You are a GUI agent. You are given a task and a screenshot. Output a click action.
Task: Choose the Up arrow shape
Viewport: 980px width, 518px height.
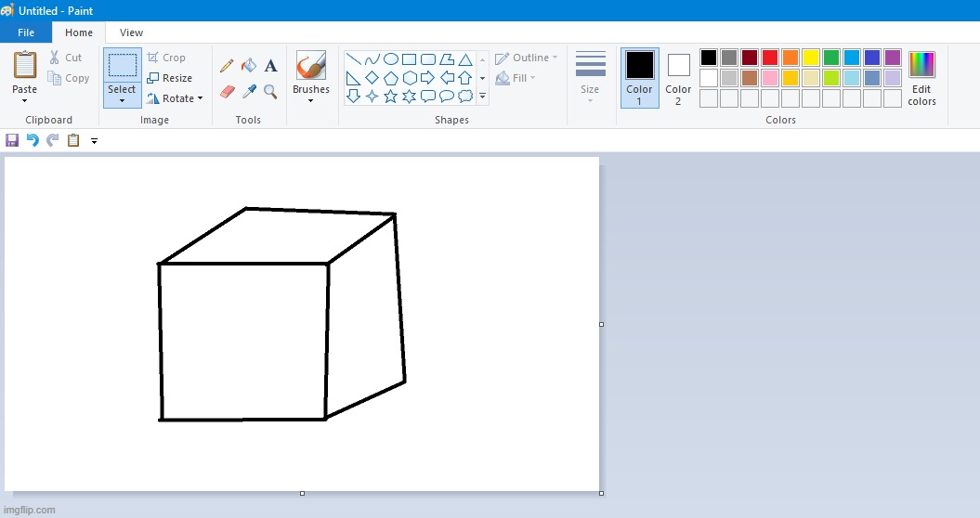pos(465,78)
